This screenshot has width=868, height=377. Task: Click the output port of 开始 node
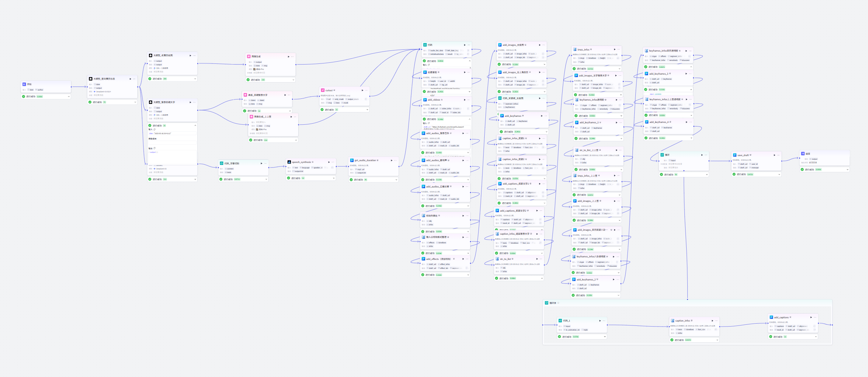coord(71,87)
